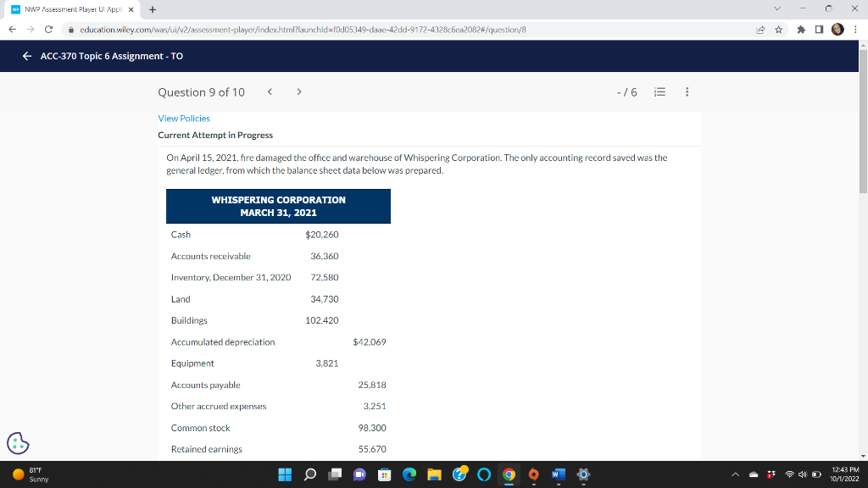The height and width of the screenshot is (488, 868).
Task: Click the ACC-370 Topic 6 Assignment title
Action: point(111,56)
